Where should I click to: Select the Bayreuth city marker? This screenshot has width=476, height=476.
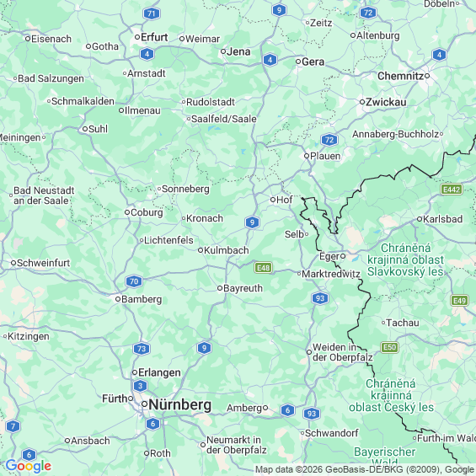[220, 288]
